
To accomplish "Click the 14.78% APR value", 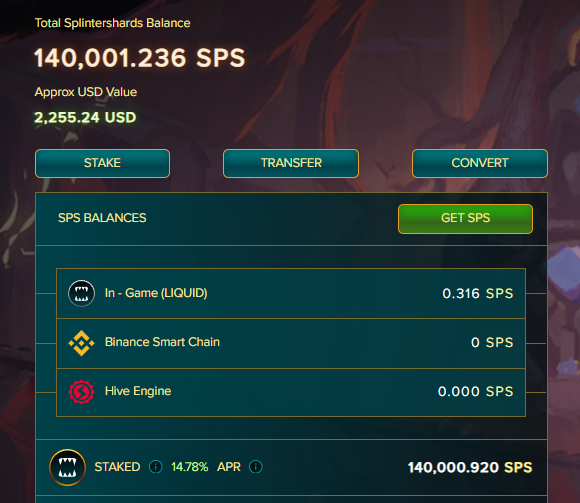I will point(189,467).
